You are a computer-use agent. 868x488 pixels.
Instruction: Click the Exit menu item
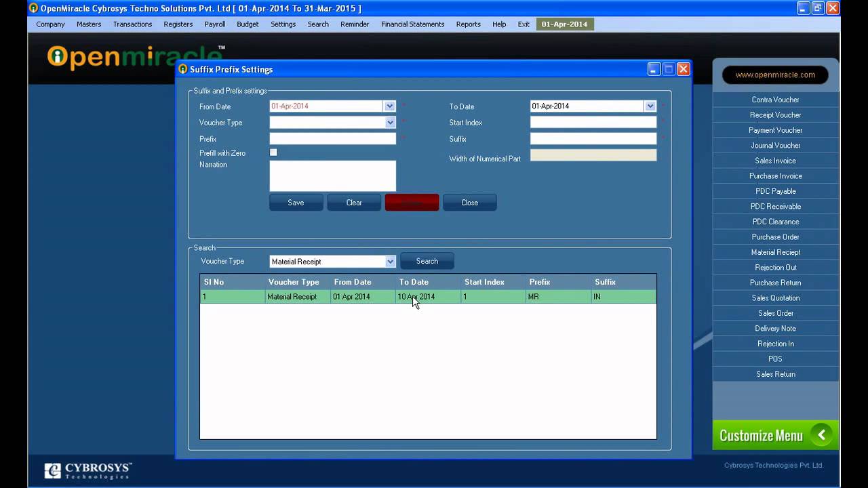tap(524, 24)
